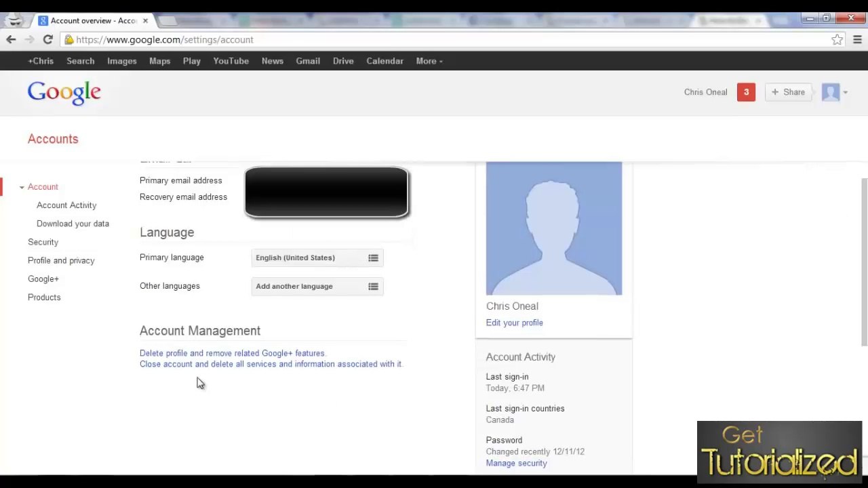Open Download your data in sidebar
The width and height of the screenshot is (868, 488).
[73, 224]
